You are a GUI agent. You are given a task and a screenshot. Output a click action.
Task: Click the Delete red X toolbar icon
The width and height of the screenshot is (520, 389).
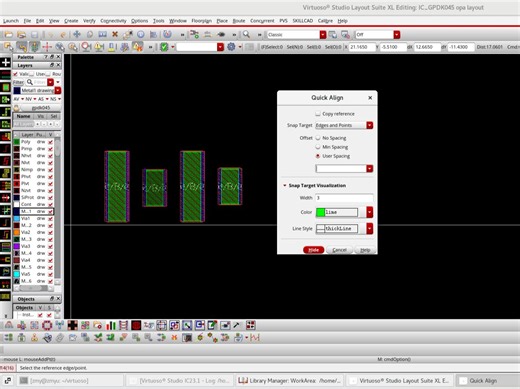(x=115, y=34)
